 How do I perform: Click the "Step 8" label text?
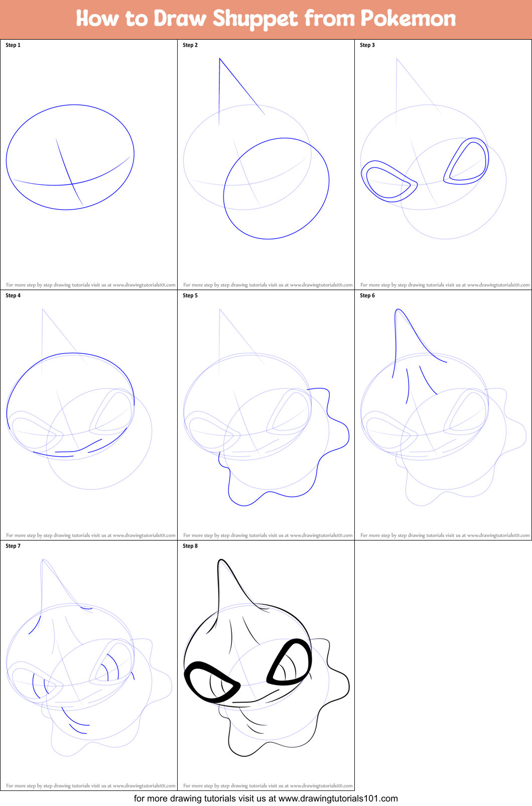click(190, 546)
